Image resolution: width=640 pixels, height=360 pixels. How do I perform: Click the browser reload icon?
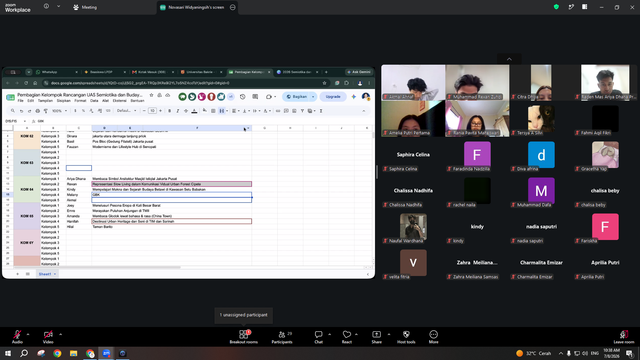pos(26,83)
